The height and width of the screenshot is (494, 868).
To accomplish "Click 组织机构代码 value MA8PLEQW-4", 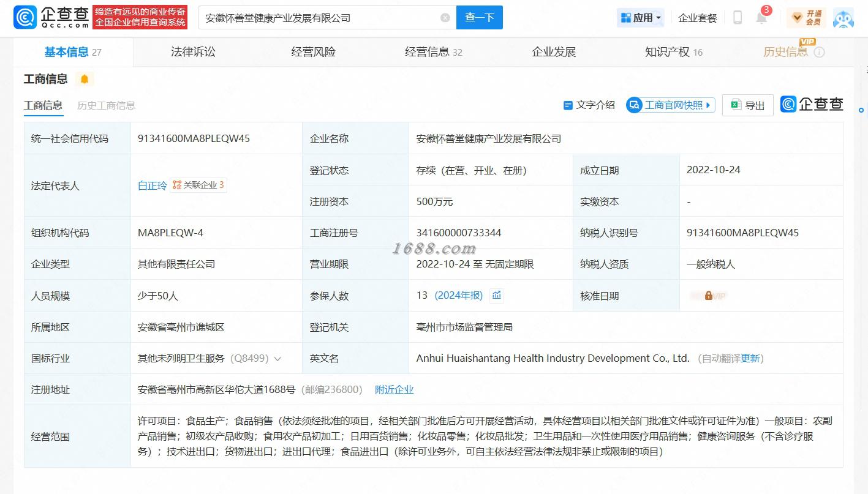I will tap(170, 233).
